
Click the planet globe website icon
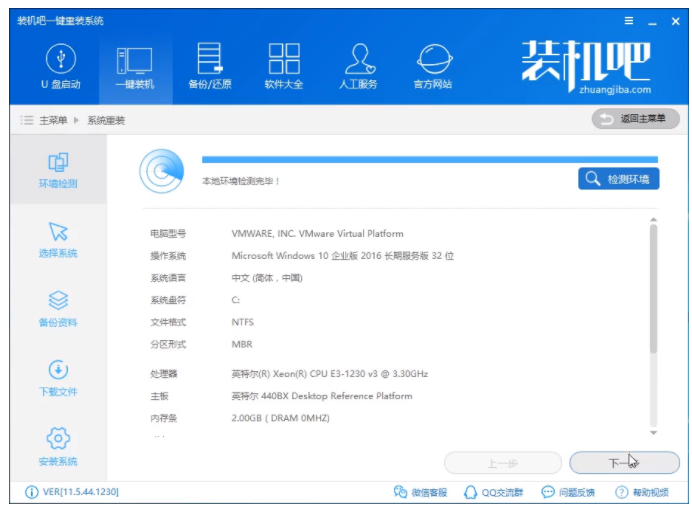(x=435, y=59)
